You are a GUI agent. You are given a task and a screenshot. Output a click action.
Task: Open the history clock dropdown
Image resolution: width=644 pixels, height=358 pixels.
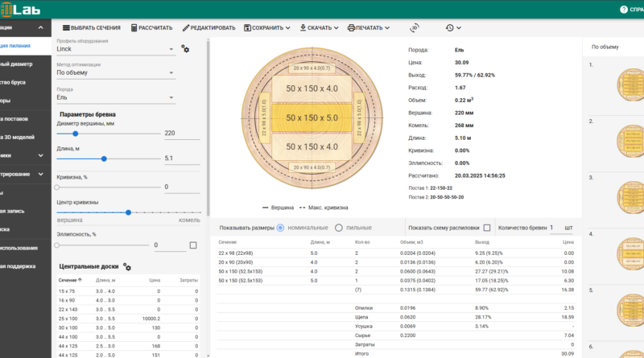[453, 28]
